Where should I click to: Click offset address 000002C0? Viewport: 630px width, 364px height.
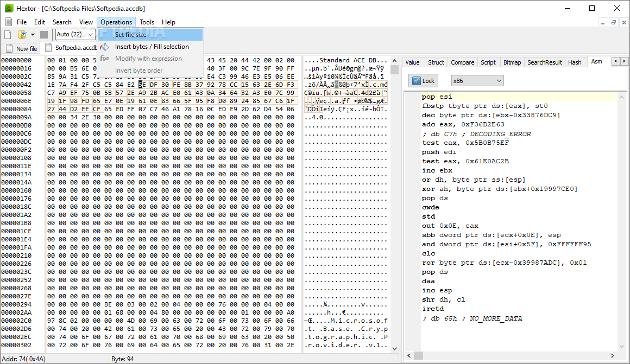[16, 321]
